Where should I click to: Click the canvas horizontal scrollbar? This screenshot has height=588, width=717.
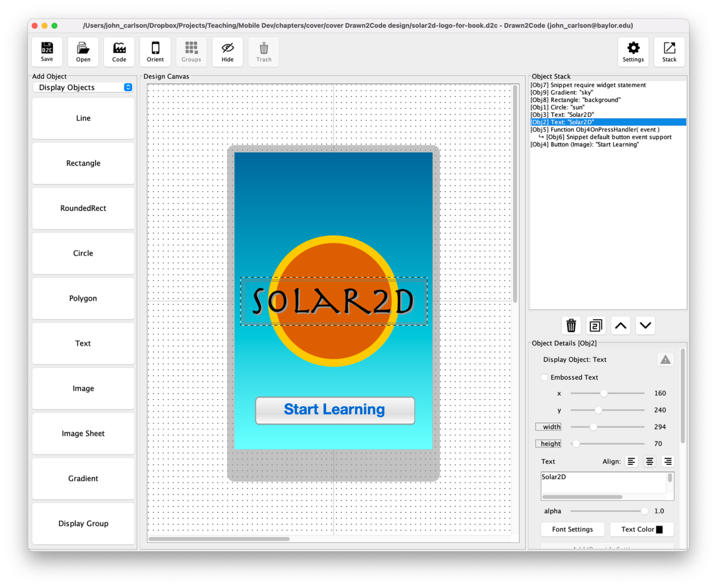219,539
